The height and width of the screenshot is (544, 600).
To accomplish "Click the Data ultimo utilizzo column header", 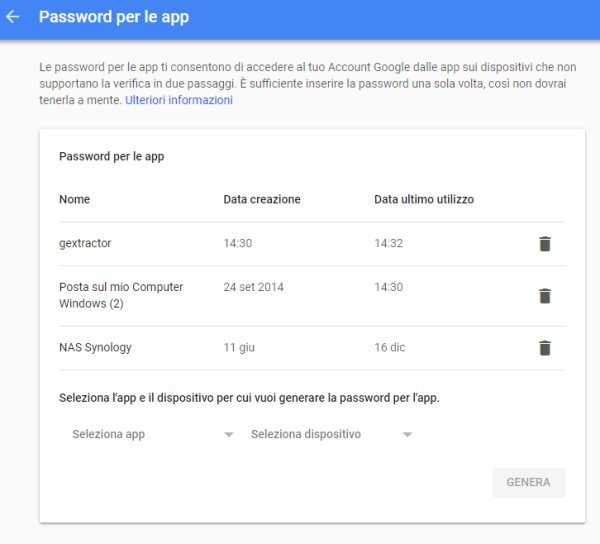I will [424, 199].
